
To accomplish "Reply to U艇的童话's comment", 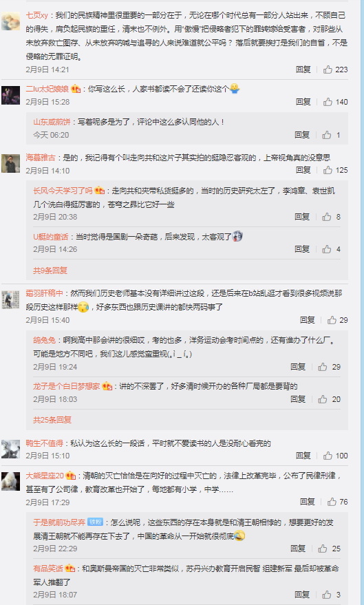I will click(302, 249).
